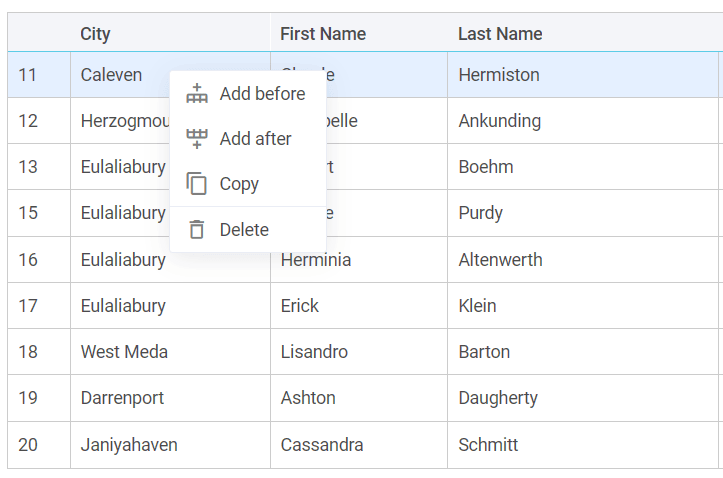Click the Add before row icon
Image resolution: width=723 pixels, height=478 pixels.
point(197,93)
